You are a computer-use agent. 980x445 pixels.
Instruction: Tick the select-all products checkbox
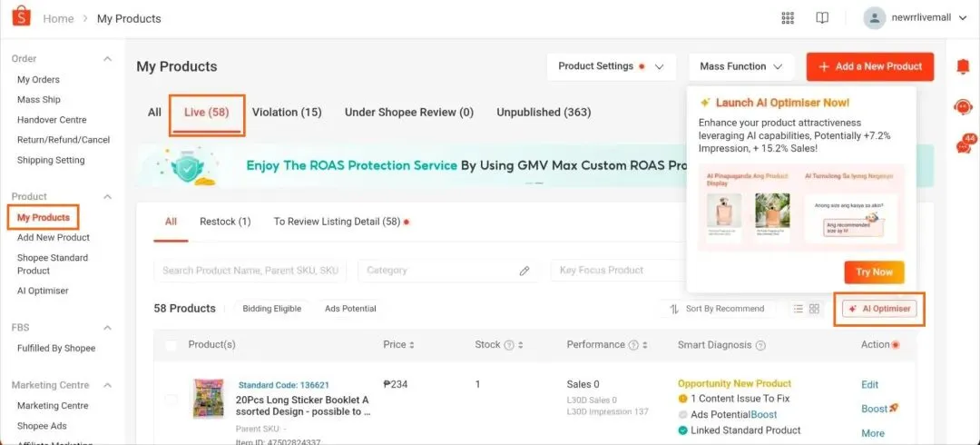[x=171, y=345]
